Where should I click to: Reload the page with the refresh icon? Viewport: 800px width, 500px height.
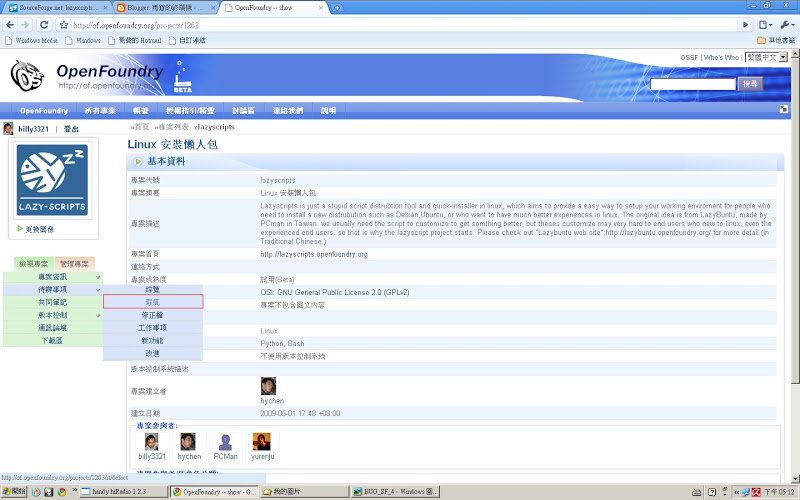pyautogui.click(x=44, y=24)
